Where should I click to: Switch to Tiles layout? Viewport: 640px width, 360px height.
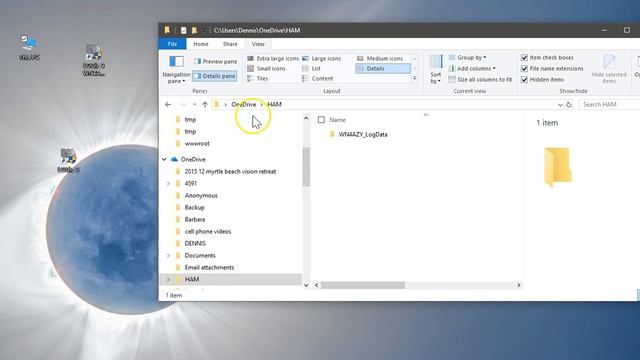coord(258,78)
